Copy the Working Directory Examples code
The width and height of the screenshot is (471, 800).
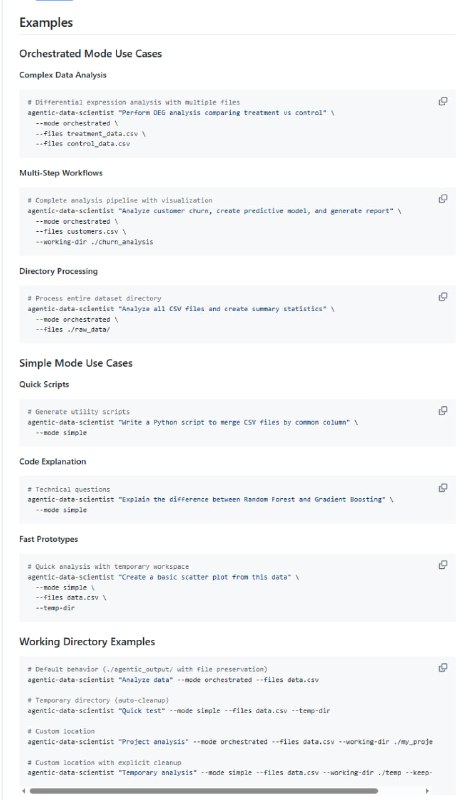(443, 667)
